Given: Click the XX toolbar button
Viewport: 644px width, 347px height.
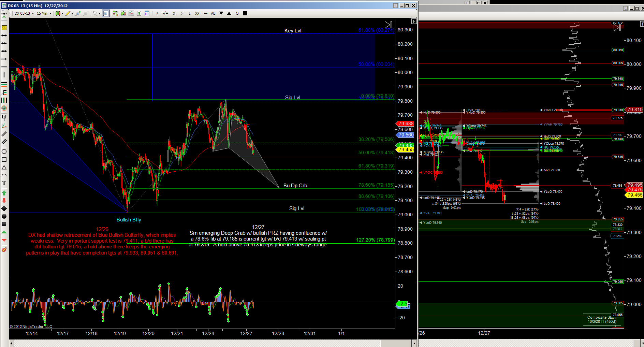Looking at the screenshot, I should tap(197, 13).
